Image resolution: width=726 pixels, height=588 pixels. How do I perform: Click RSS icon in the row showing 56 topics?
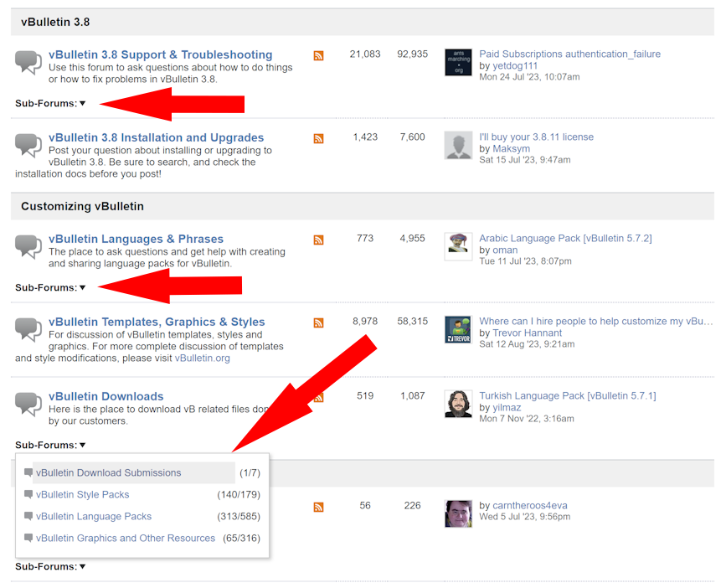tap(318, 507)
